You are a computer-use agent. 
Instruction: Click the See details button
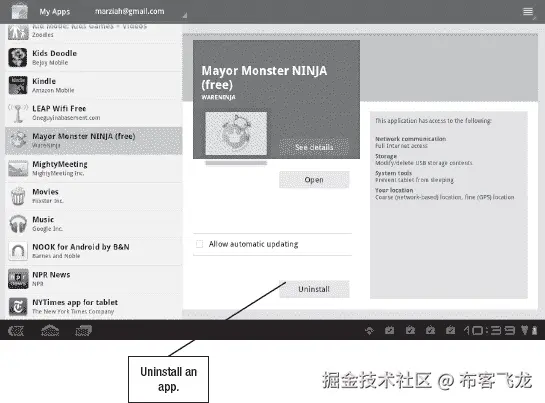314,147
